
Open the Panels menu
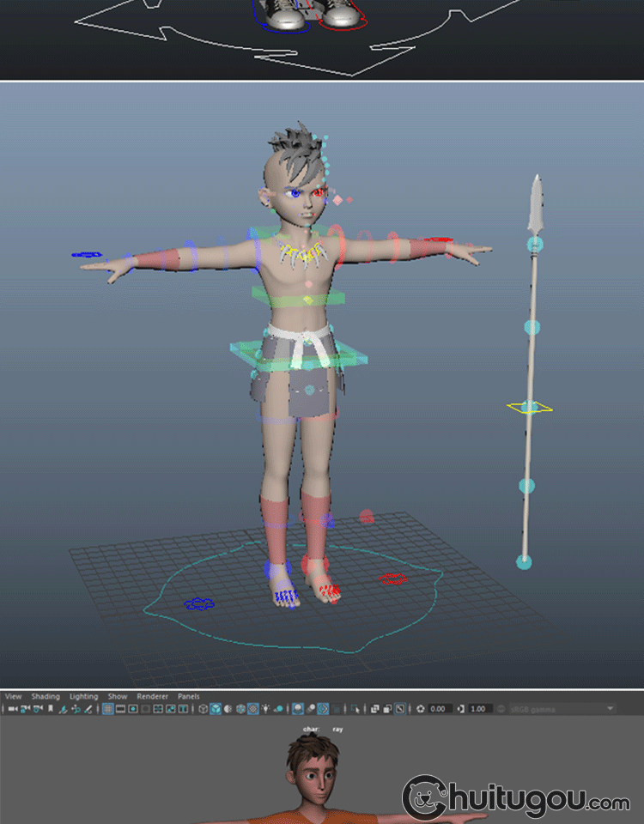click(188, 696)
